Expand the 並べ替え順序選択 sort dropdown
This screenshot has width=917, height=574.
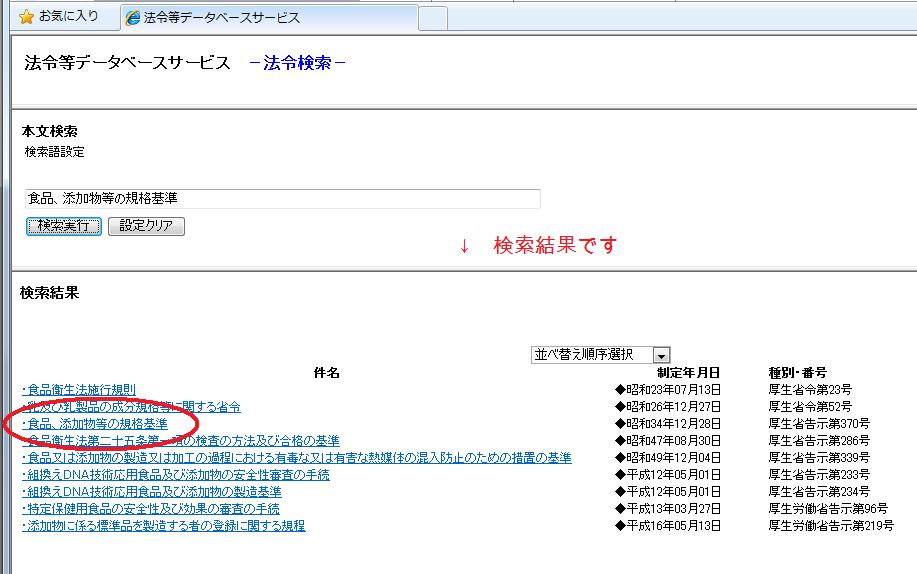click(660, 355)
